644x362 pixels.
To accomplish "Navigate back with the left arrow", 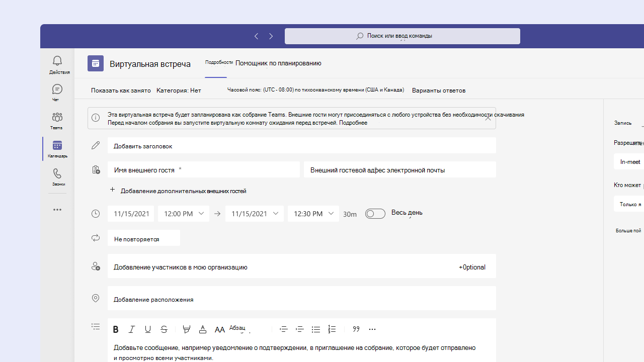I will 256,36.
